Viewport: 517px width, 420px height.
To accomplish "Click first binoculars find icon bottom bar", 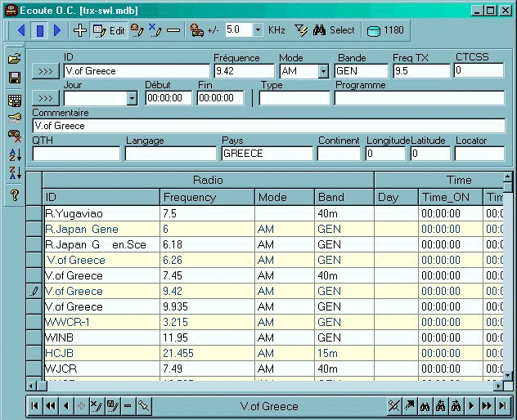I will click(425, 405).
